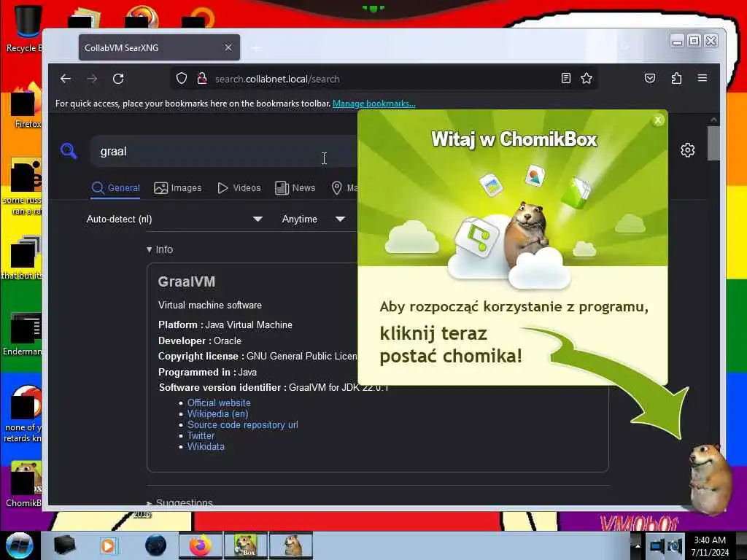Image resolution: width=747 pixels, height=560 pixels.
Task: Switch to the Map search tab
Action: point(344,187)
